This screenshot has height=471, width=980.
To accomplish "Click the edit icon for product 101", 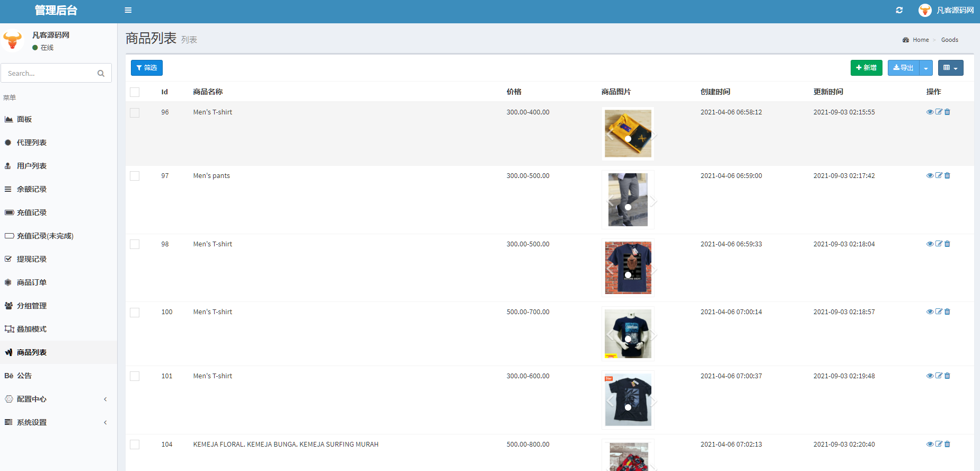I will tap(939, 376).
